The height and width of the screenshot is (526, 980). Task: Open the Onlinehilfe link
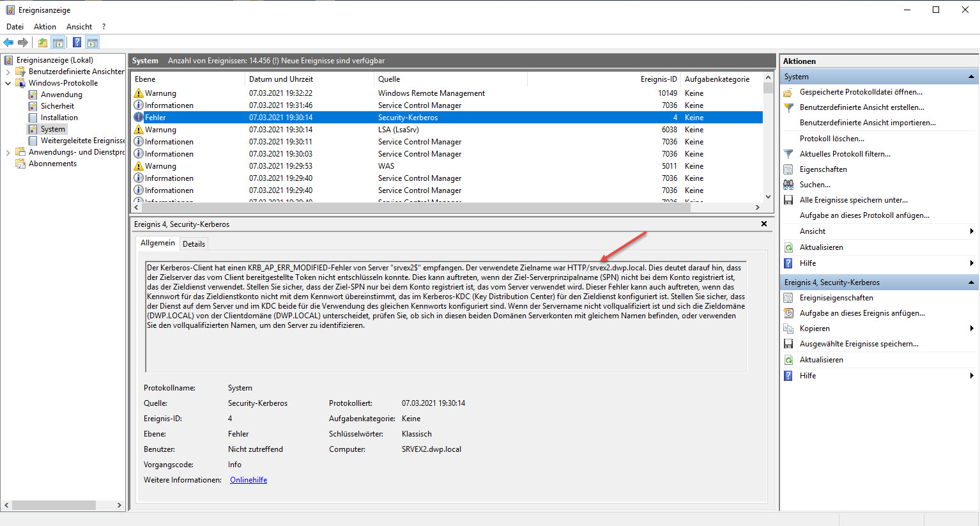(249, 480)
